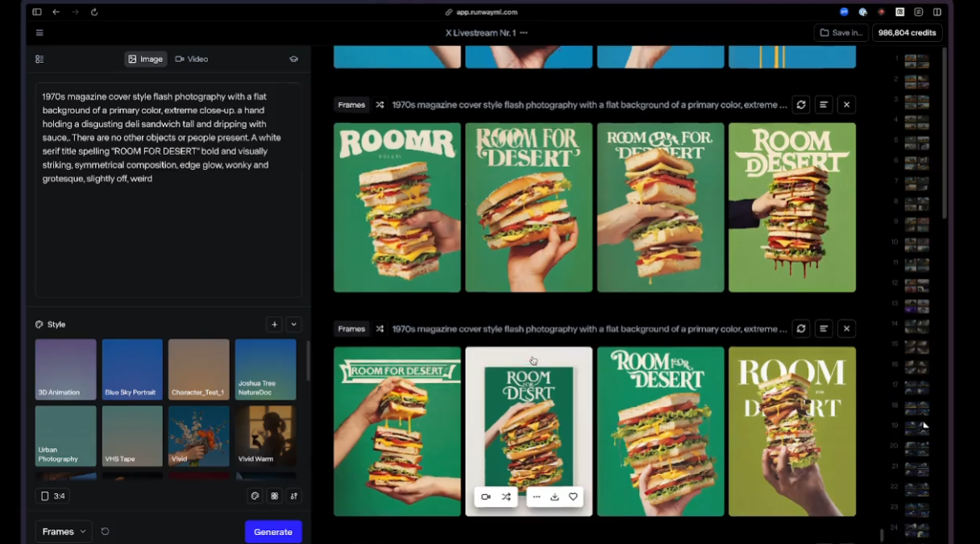Screen dimensions: 980x544
Task: Click the Style panel vertical scrollbar
Action: tap(307, 361)
